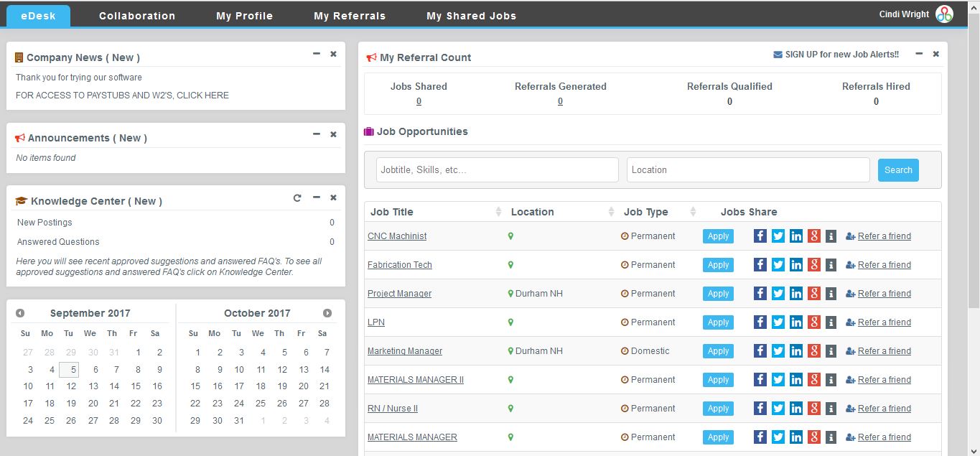Sort jobs by Job Title column
This screenshot has width=980, height=456.
tap(498, 212)
